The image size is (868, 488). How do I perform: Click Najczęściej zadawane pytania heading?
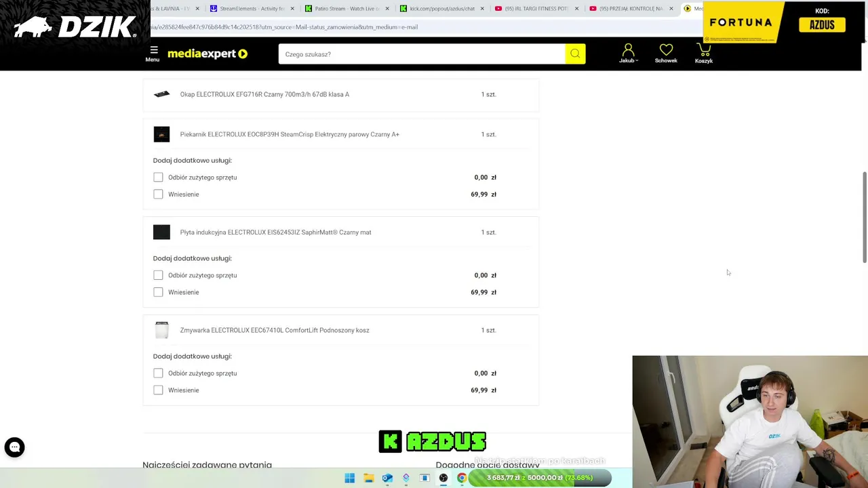(207, 465)
